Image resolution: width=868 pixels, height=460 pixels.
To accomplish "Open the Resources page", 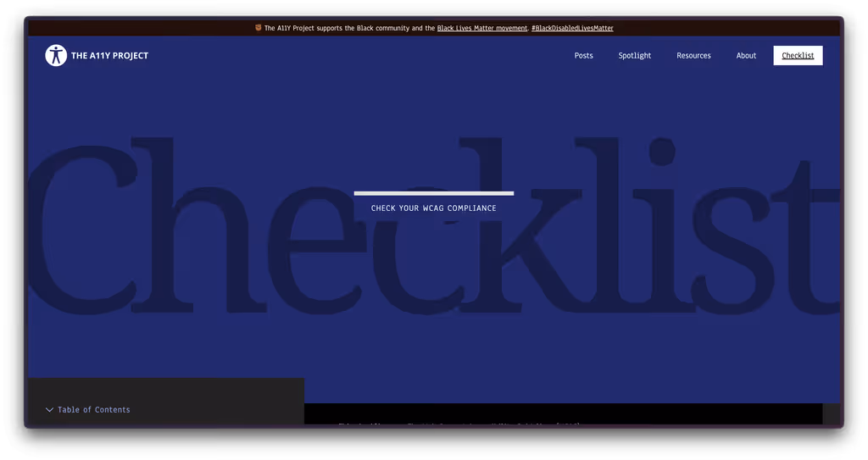I will (x=693, y=56).
